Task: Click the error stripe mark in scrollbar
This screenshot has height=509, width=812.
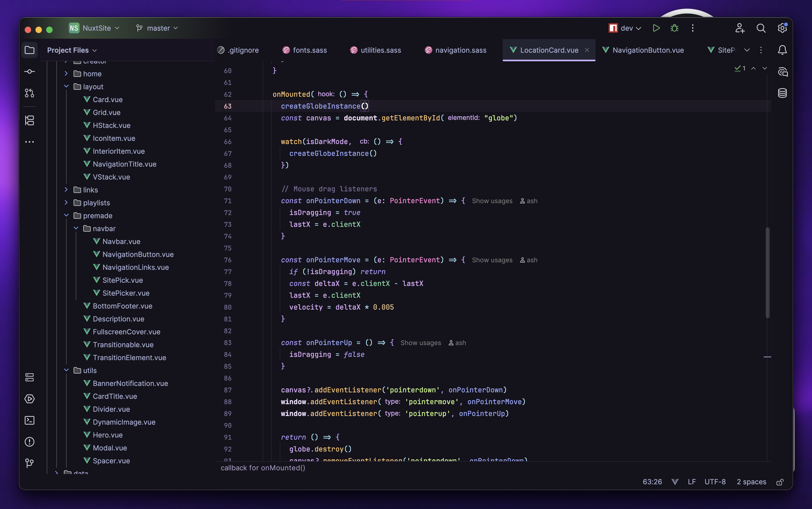Action: pyautogui.click(x=767, y=357)
